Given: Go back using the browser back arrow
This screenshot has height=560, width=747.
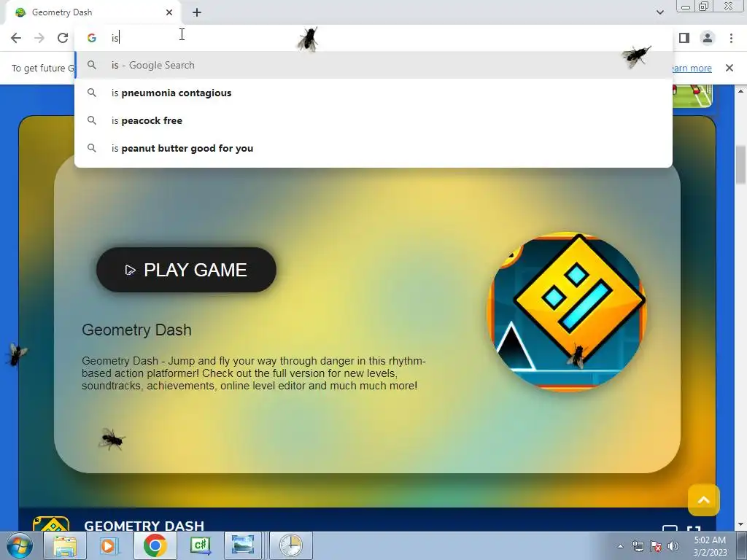Looking at the screenshot, I should click(x=16, y=38).
